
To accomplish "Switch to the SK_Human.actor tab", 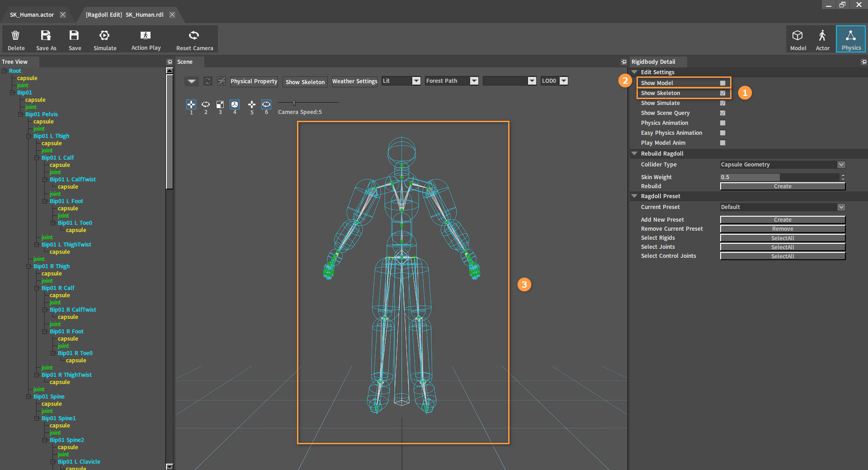I will pos(32,15).
